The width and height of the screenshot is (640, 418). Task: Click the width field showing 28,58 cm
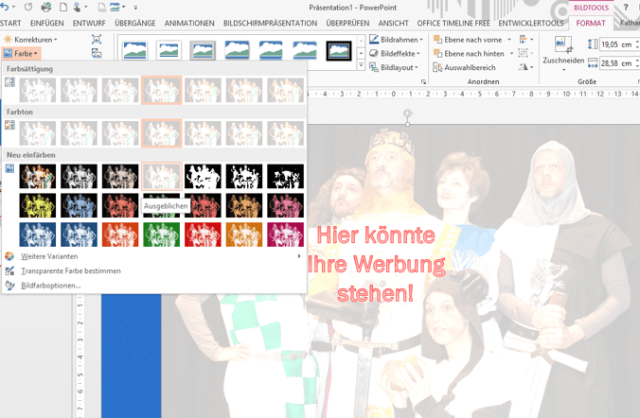[617, 63]
